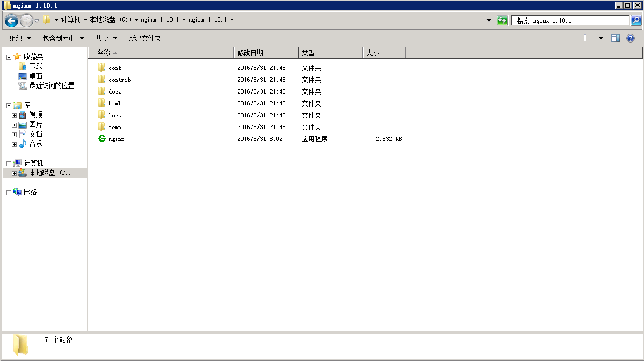Click the 视频 library icon
644x361 pixels.
point(23,115)
